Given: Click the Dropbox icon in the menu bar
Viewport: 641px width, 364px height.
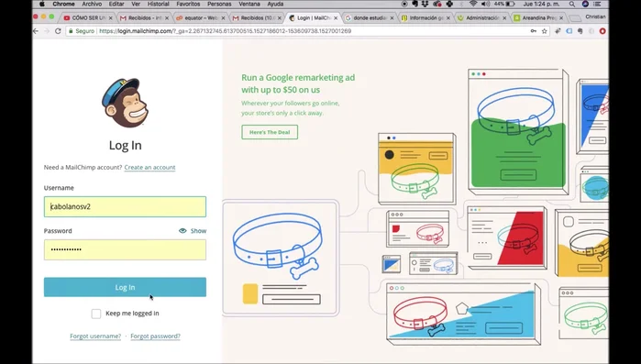Looking at the screenshot, I should tap(425, 4).
